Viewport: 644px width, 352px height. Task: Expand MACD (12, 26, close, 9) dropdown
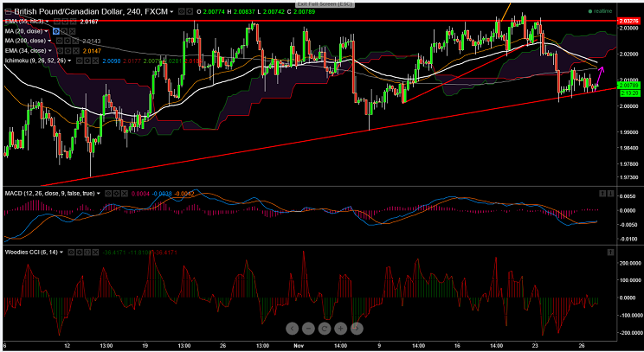coord(99,194)
